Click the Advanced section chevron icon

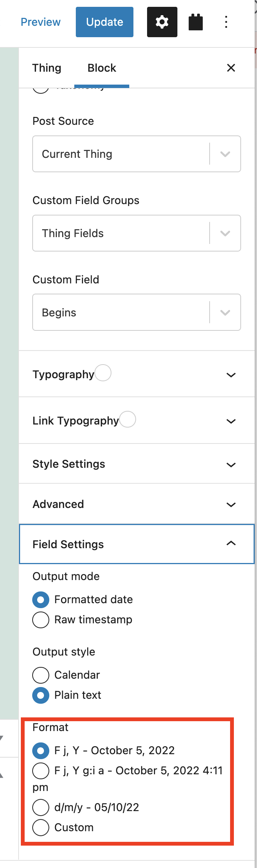point(231,505)
